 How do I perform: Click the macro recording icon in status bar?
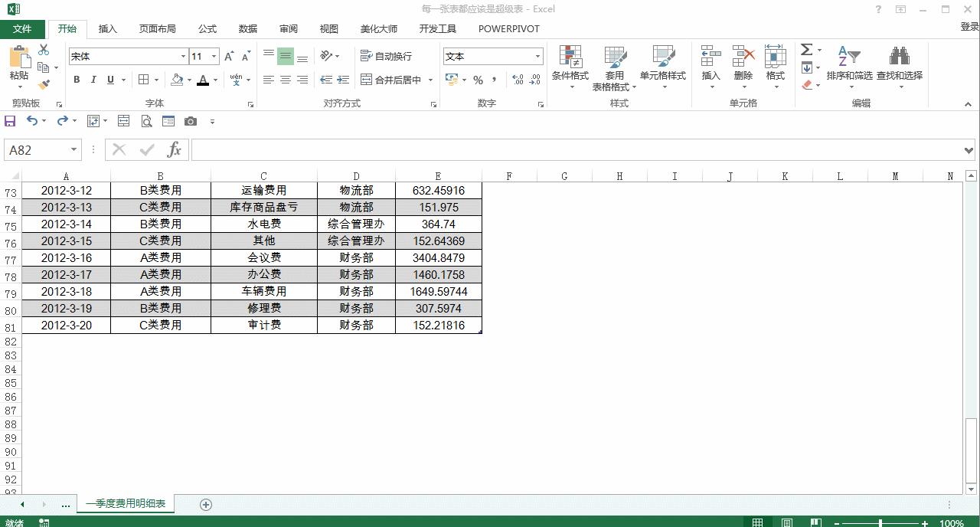tap(44, 522)
